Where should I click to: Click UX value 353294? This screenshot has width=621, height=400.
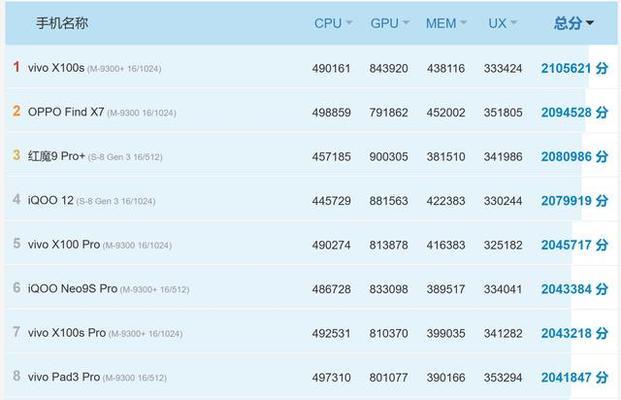(x=503, y=377)
